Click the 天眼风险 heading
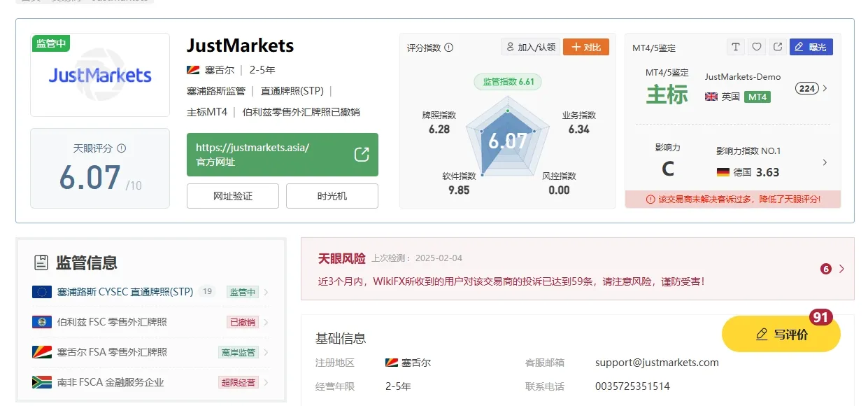The height and width of the screenshot is (406, 868). pyautogui.click(x=342, y=258)
